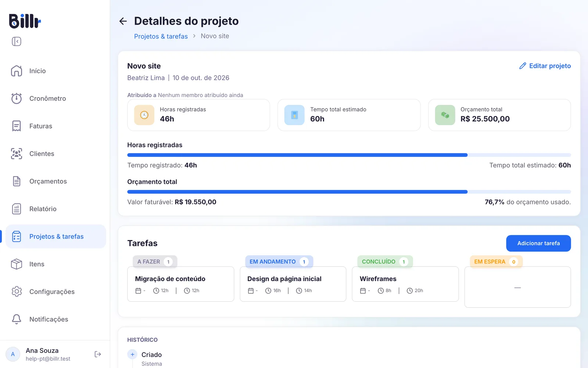The width and height of the screenshot is (588, 368).
Task: Click the Ana Souza avatar
Action: (x=13, y=354)
